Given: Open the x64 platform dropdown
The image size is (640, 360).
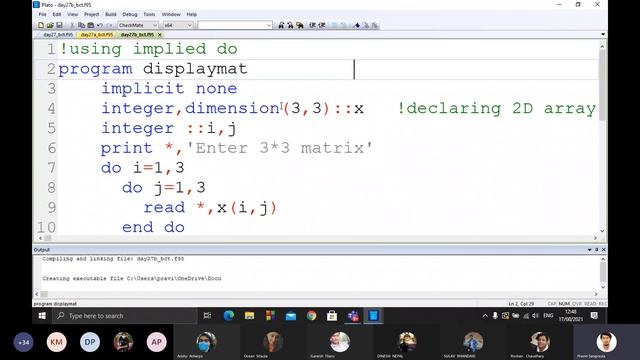Looking at the screenshot, I should pos(178,25).
